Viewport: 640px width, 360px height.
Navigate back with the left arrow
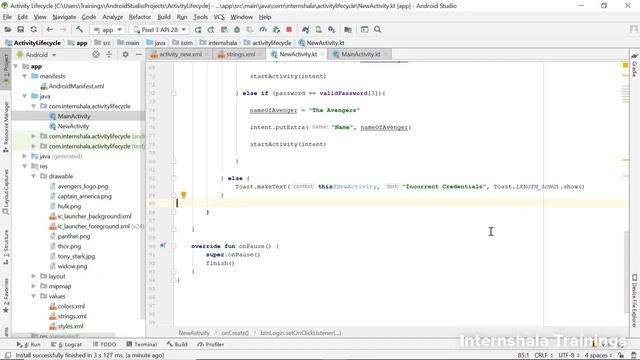(50, 30)
